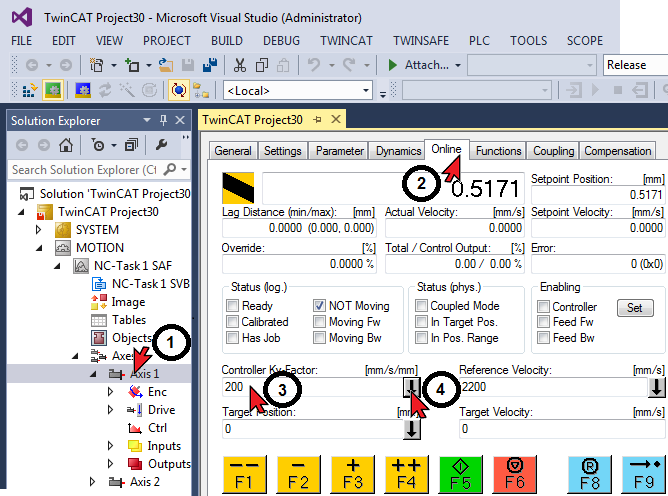Collapse the NC-Task 1 SAF node

click(x=57, y=266)
